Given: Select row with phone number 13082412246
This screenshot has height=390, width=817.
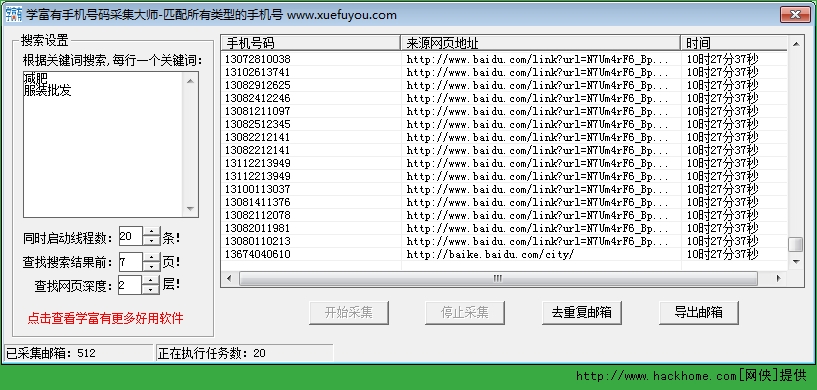Looking at the screenshot, I should point(504,98).
